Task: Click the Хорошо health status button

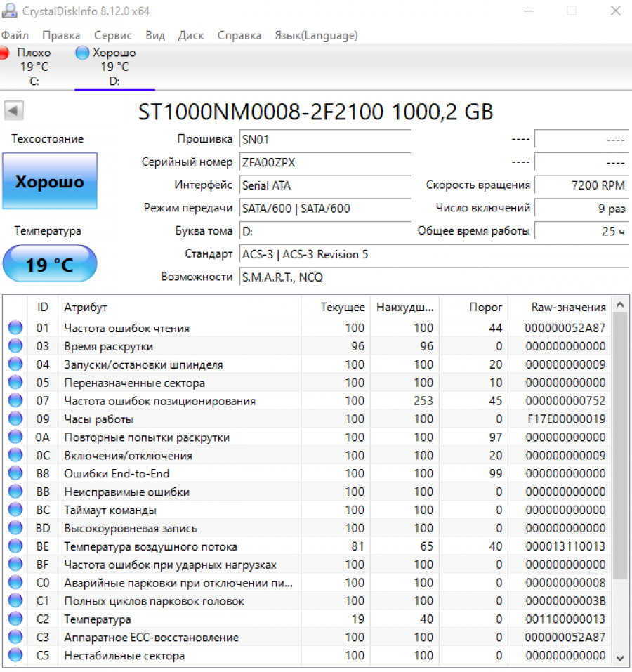Action: (50, 182)
